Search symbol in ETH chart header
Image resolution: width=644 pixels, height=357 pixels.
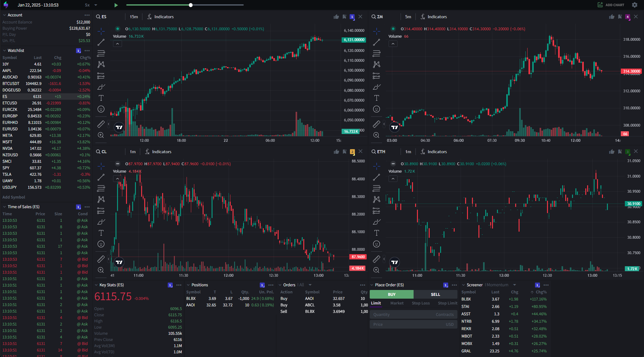click(x=378, y=152)
